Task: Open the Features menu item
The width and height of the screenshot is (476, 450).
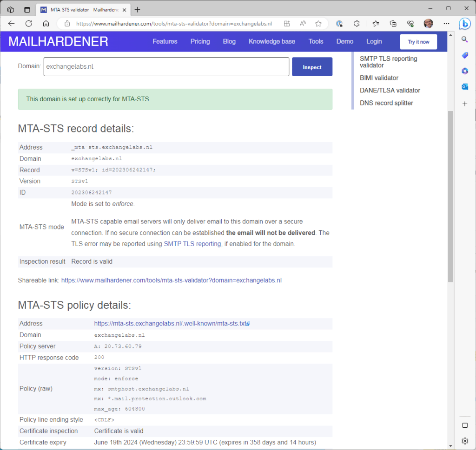Action: click(165, 41)
